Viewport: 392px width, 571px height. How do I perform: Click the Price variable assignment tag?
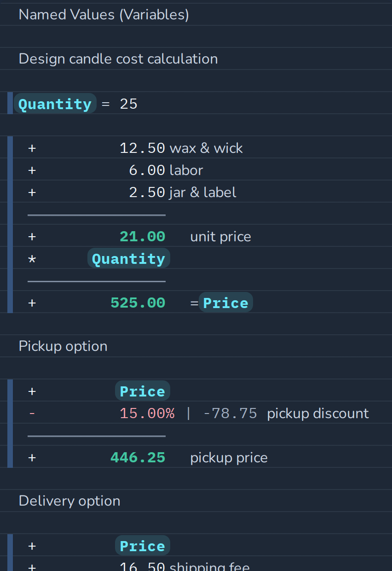tap(226, 303)
